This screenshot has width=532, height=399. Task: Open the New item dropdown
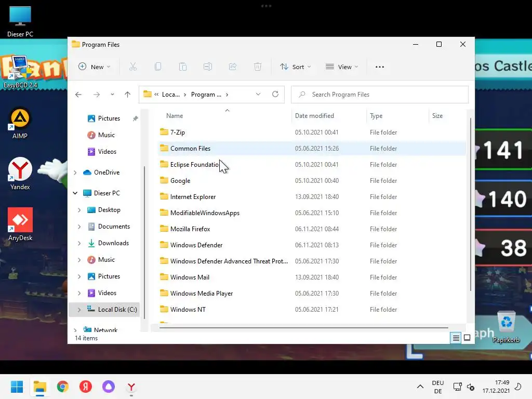(x=95, y=67)
